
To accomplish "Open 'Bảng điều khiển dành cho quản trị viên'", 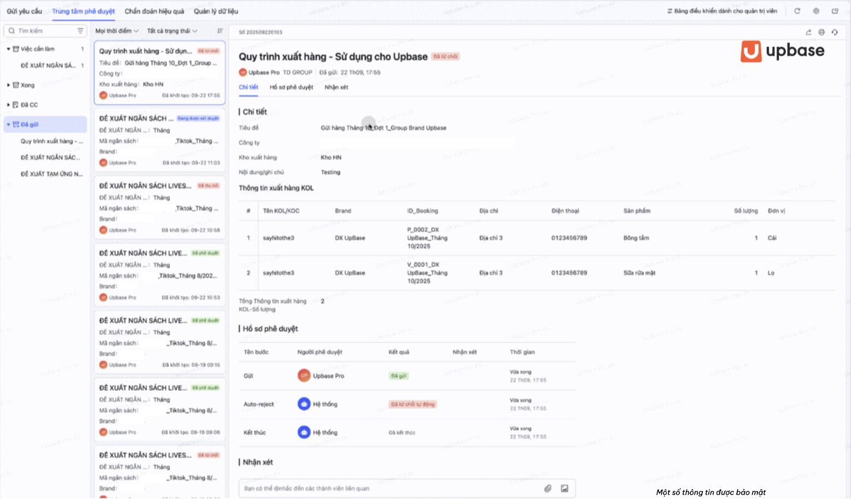I will pyautogui.click(x=722, y=11).
